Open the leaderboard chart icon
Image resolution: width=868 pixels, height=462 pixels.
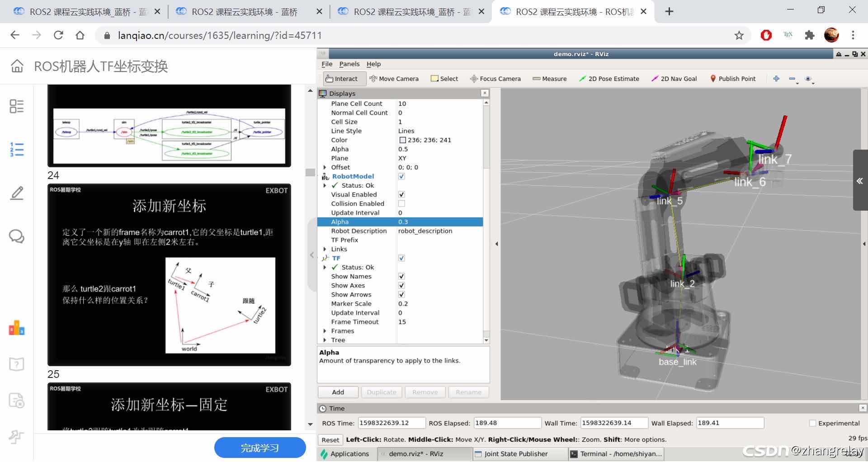tap(17, 328)
